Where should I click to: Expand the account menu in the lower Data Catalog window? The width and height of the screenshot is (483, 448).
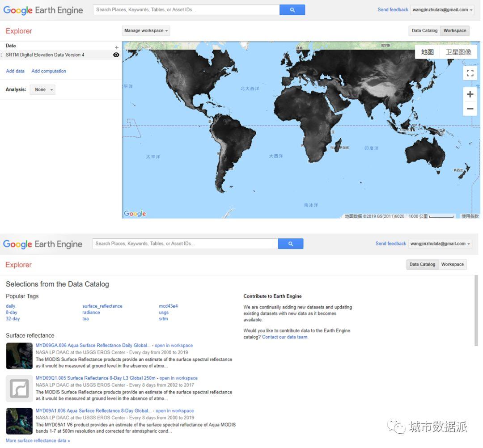pos(440,244)
